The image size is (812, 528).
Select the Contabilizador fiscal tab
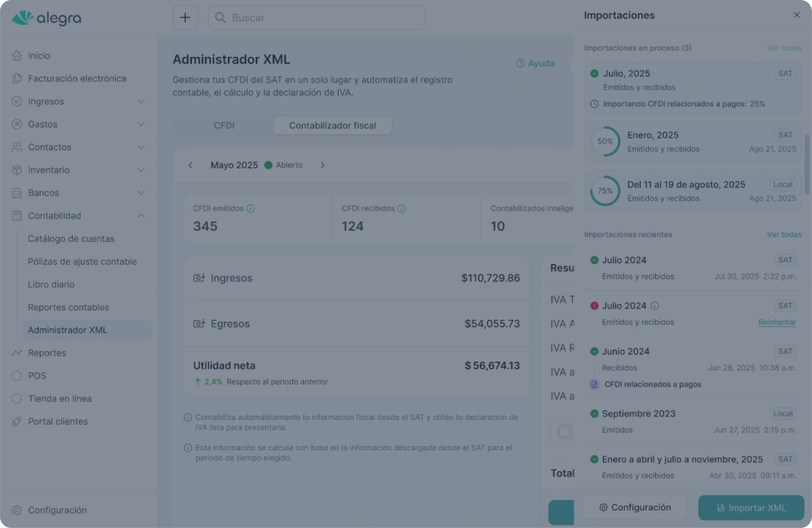pyautogui.click(x=332, y=125)
